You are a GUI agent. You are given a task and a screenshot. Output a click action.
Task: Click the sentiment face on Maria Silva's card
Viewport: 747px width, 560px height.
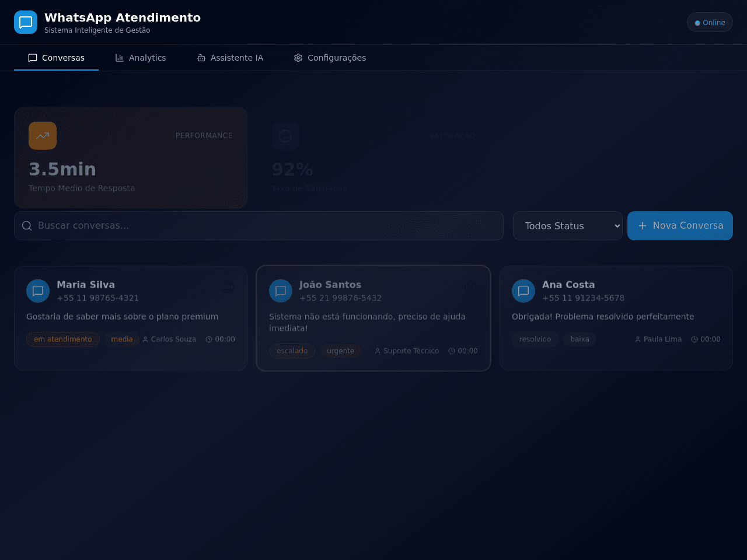[228, 287]
